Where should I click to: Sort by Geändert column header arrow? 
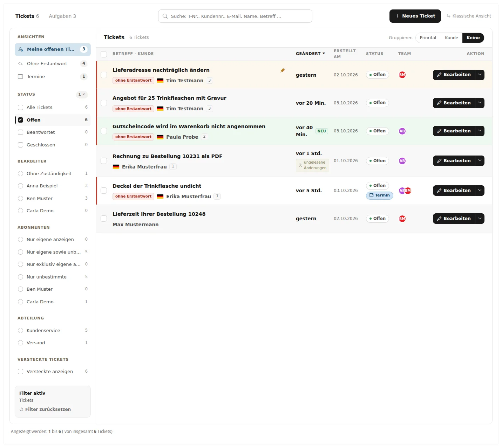(324, 54)
